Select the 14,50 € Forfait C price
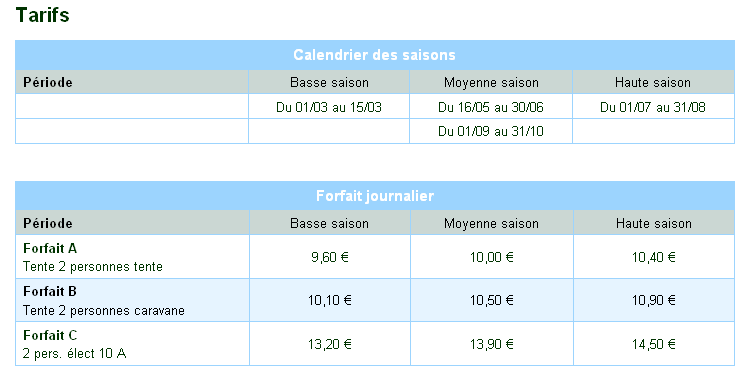Image resolution: width=750 pixels, height=386 pixels. pos(653,344)
